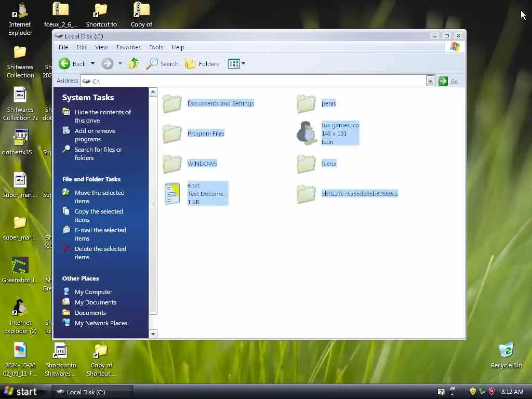Open the Favorites menu
Image resolution: width=532 pixels, height=399 pixels.
point(128,47)
